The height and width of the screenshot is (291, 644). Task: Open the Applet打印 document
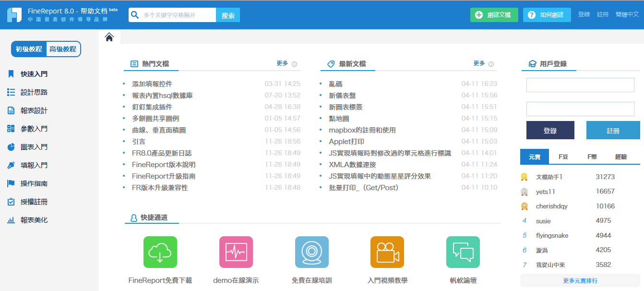click(346, 141)
